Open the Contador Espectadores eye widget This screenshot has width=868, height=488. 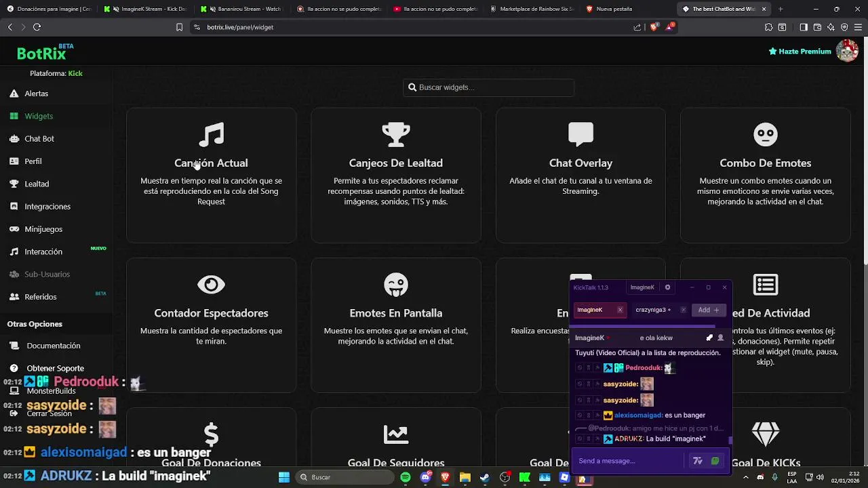pyautogui.click(x=211, y=325)
